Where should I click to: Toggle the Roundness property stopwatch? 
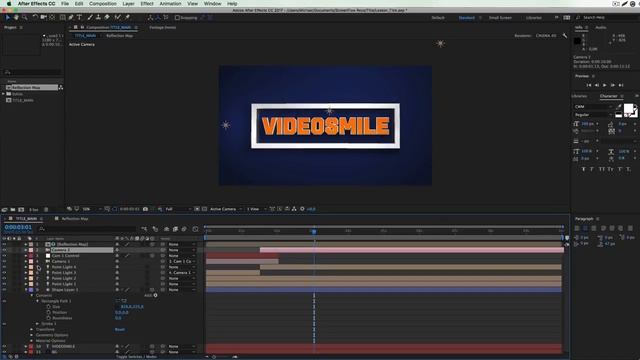49,318
